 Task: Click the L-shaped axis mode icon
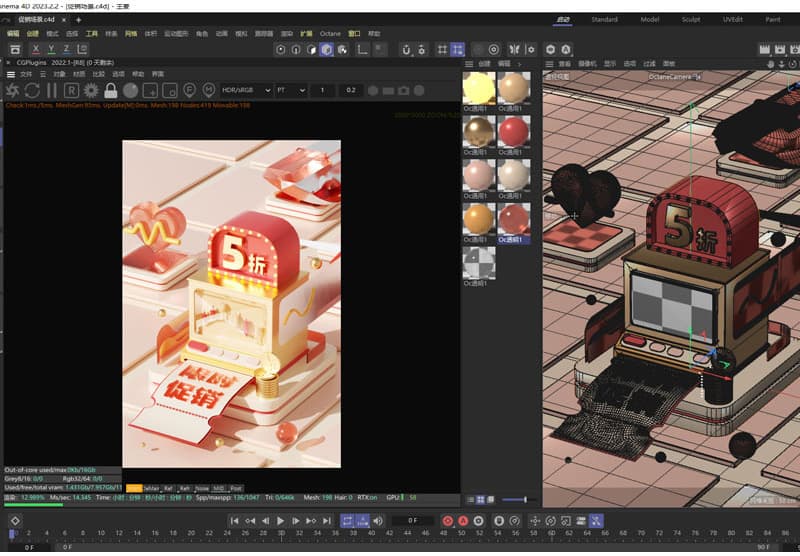(x=362, y=49)
